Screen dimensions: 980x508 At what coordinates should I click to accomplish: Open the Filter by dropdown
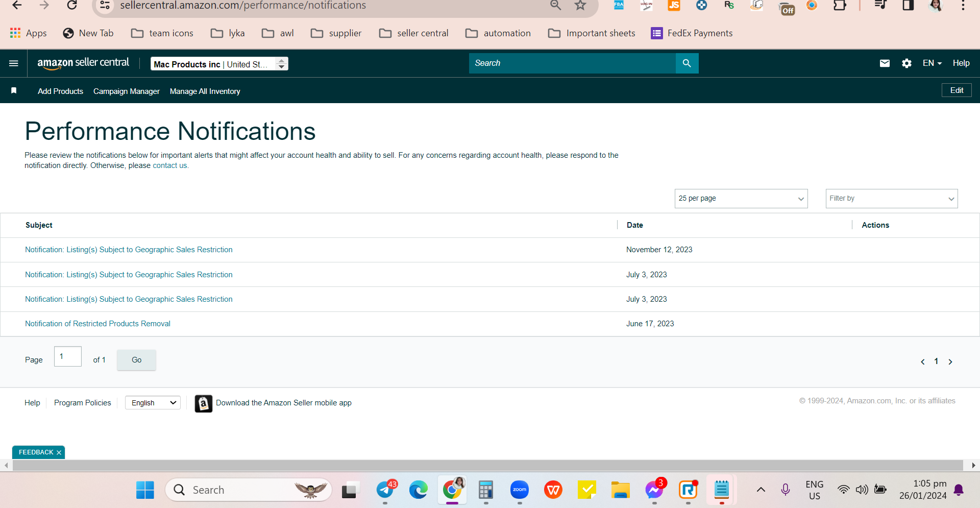pyautogui.click(x=892, y=199)
